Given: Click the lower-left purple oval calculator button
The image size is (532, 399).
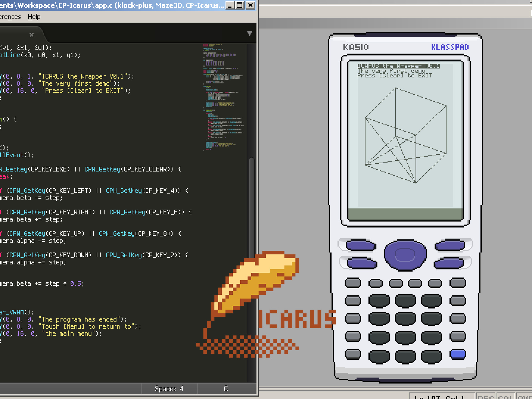Looking at the screenshot, I should [x=362, y=263].
